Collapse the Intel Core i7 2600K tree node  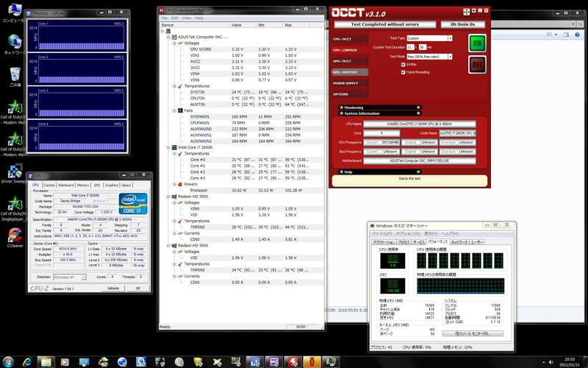168,148
